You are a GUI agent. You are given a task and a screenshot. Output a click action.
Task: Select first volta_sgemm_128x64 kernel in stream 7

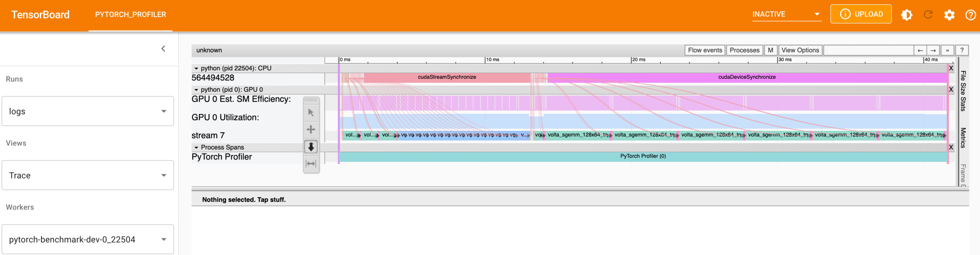(x=578, y=135)
